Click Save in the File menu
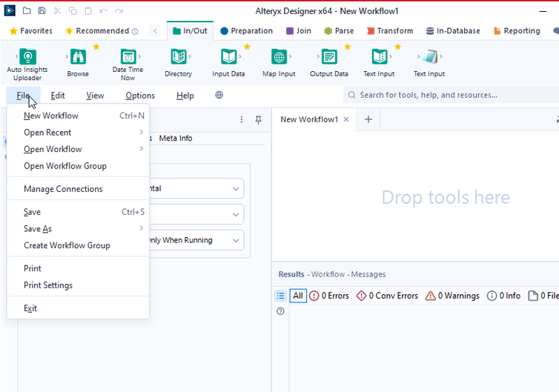The width and height of the screenshot is (559, 392). pyautogui.click(x=78, y=212)
